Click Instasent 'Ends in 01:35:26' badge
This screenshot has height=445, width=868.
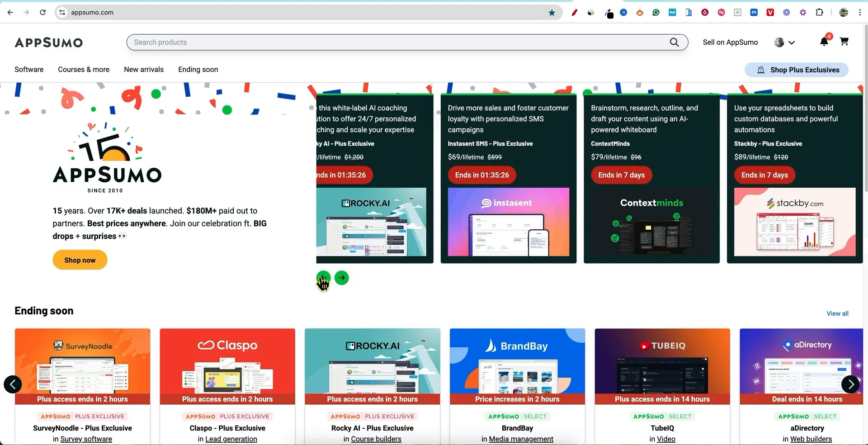(x=482, y=175)
